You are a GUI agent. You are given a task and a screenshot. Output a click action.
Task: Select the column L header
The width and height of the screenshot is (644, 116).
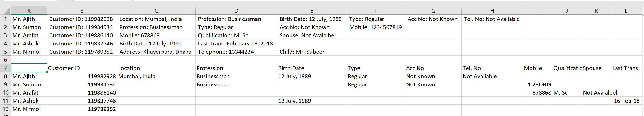click(626, 11)
